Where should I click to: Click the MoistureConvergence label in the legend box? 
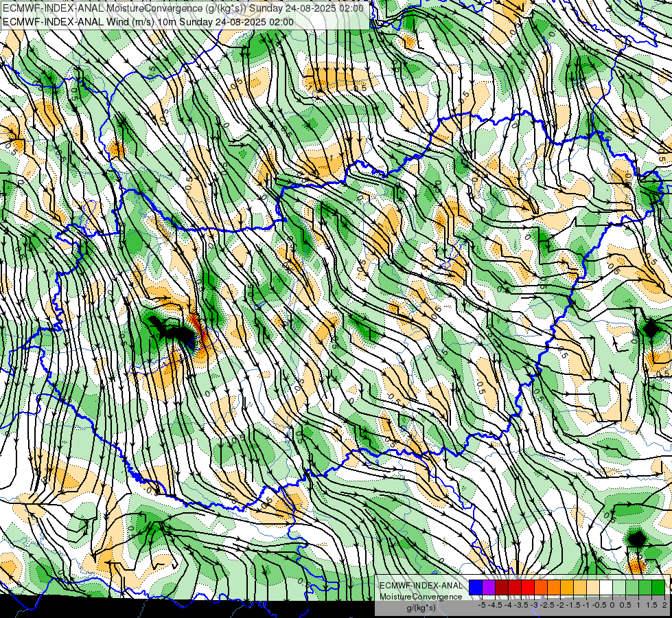pos(421,597)
